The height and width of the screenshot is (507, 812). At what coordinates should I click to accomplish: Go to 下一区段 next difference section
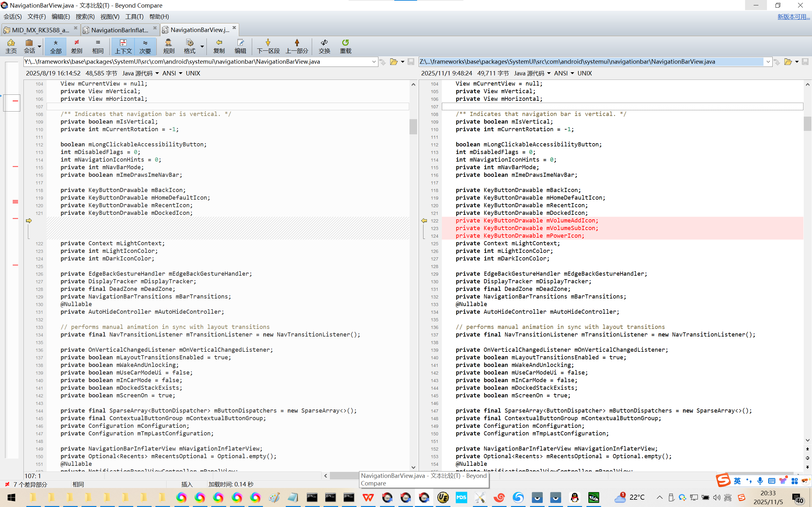click(268, 46)
